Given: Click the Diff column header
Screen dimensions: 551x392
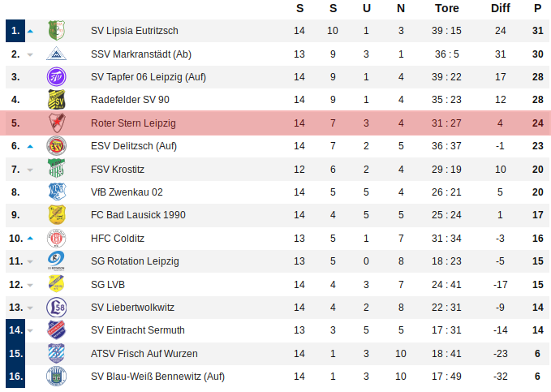Looking at the screenshot, I should tap(501, 8).
